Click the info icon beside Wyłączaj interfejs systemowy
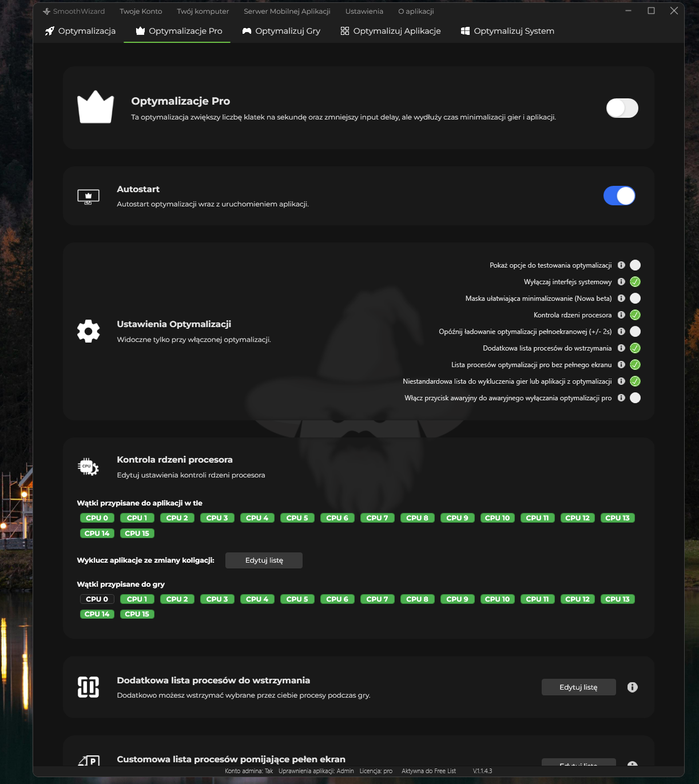Screen dimensions: 699x784 621,282
